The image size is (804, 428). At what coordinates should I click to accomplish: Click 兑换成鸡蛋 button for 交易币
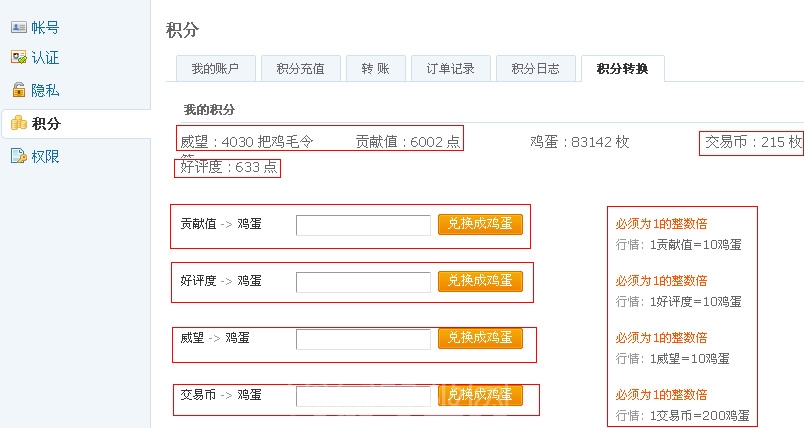coord(480,395)
